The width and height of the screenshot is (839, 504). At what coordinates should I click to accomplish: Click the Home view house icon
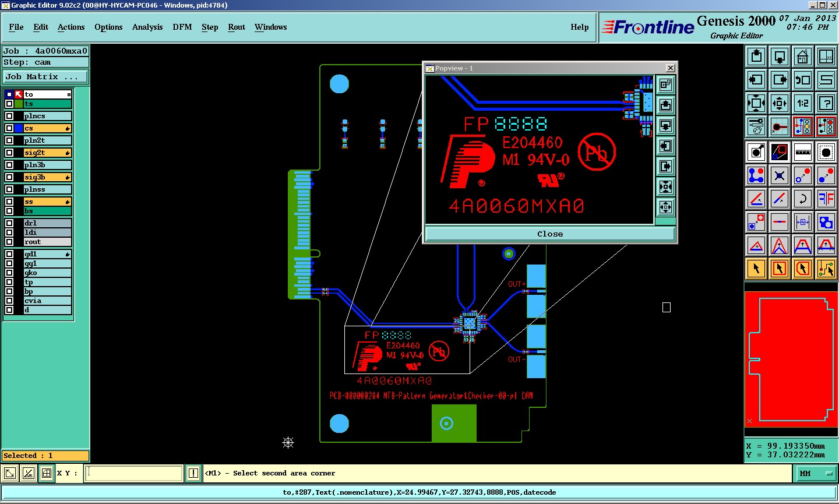803,57
